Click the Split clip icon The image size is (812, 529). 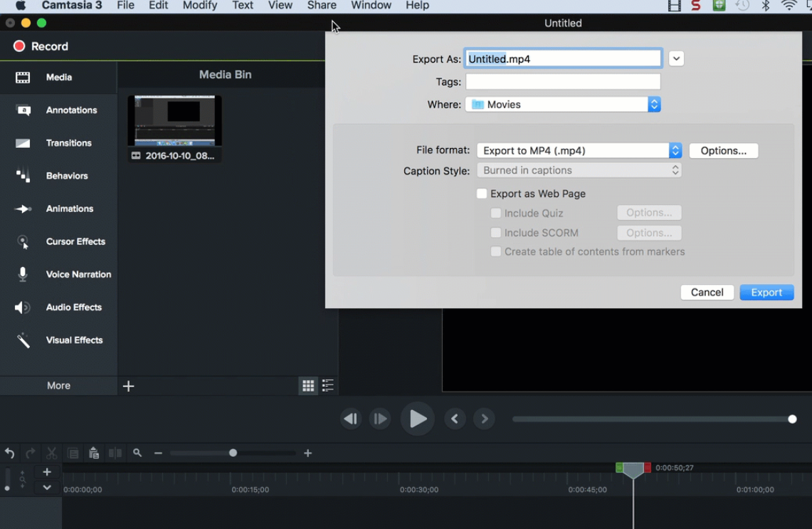pyautogui.click(x=115, y=454)
